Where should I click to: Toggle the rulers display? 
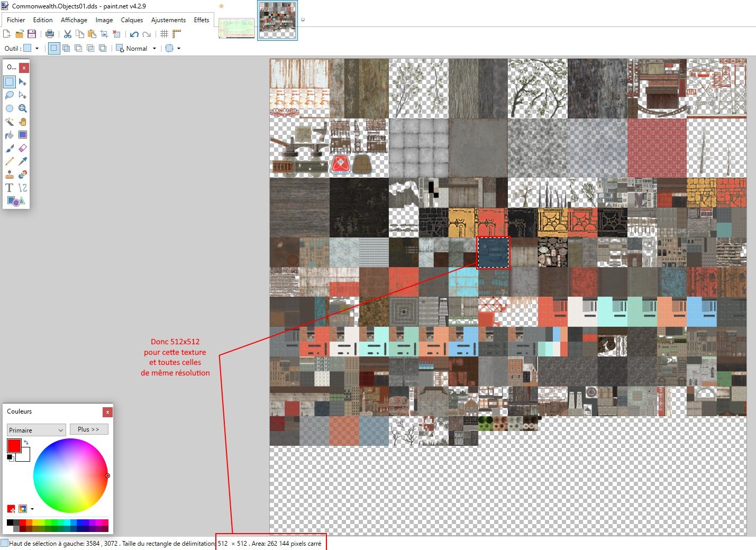coord(177,34)
